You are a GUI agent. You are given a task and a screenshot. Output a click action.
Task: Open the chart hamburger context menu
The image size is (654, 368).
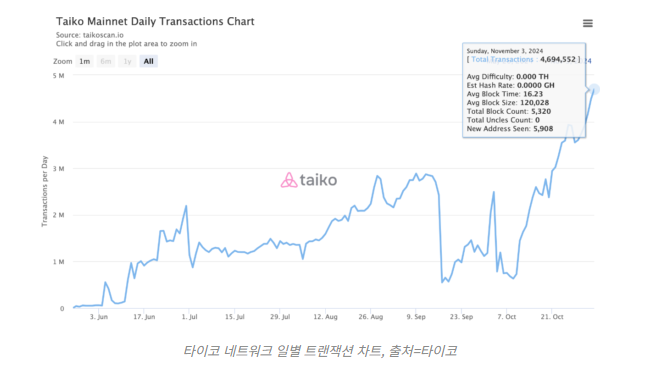pyautogui.click(x=587, y=23)
